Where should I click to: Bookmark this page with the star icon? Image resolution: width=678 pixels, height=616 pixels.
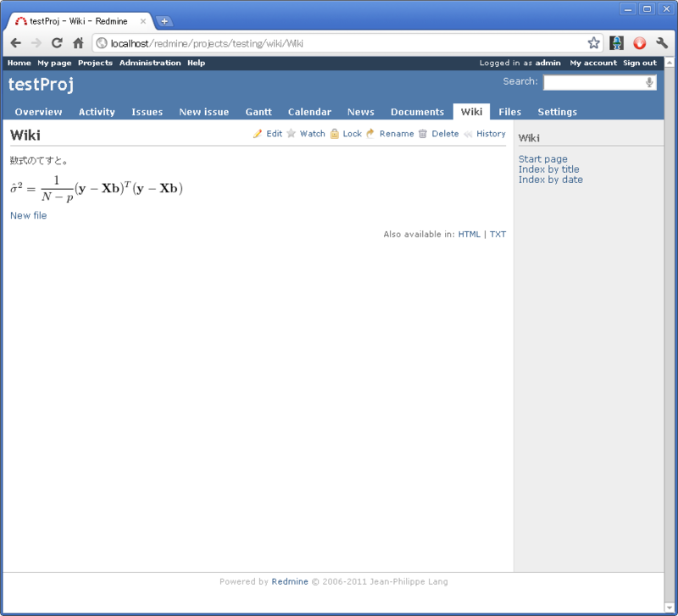594,43
